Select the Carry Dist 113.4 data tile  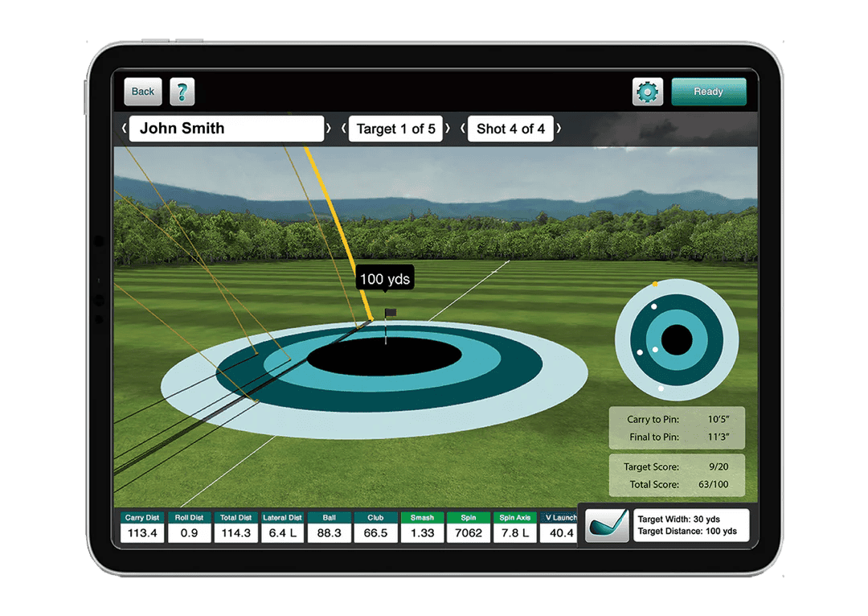coord(142,527)
